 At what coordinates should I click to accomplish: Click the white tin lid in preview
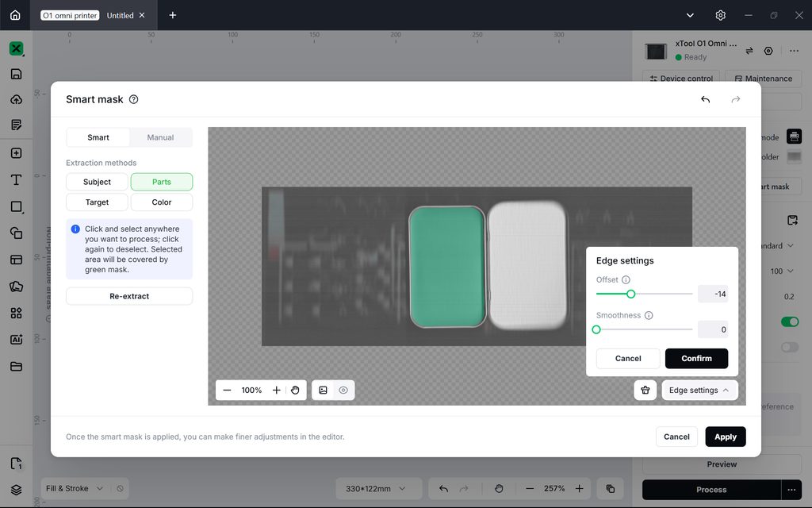[527, 265]
